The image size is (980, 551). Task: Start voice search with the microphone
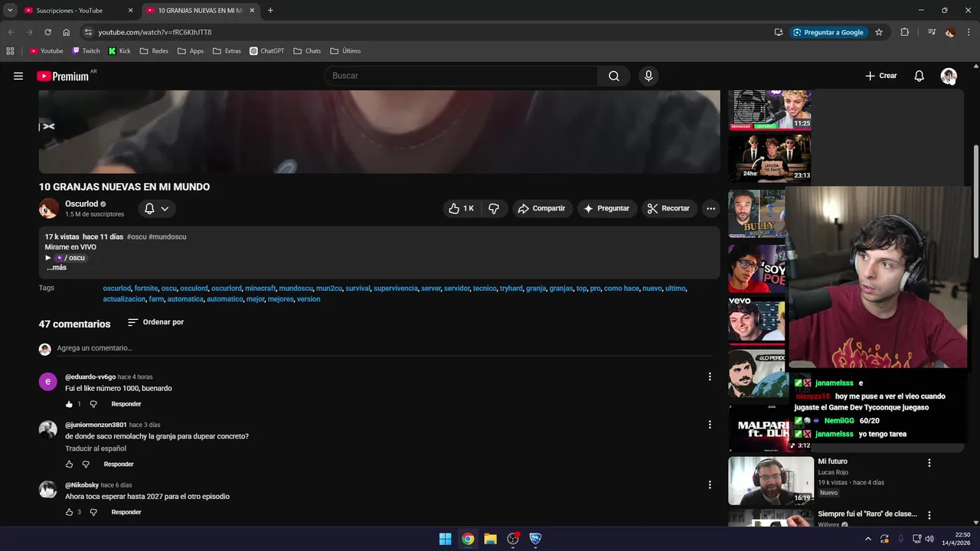click(648, 76)
